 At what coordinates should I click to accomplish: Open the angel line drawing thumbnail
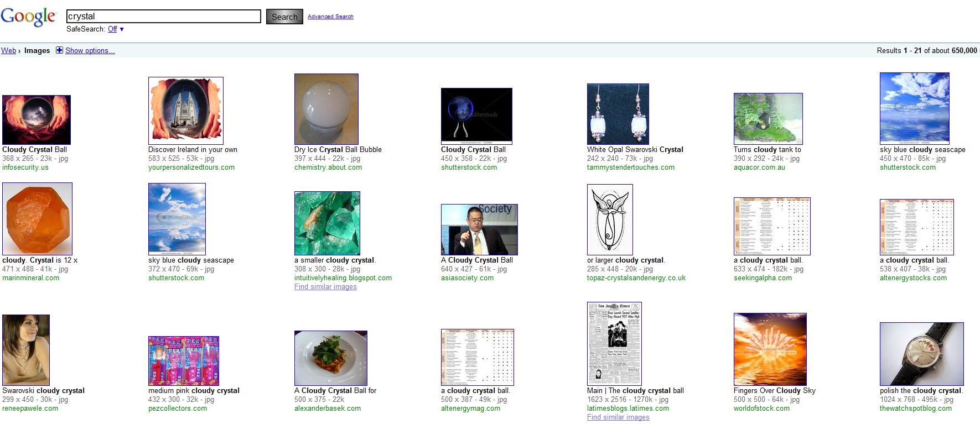(x=610, y=219)
